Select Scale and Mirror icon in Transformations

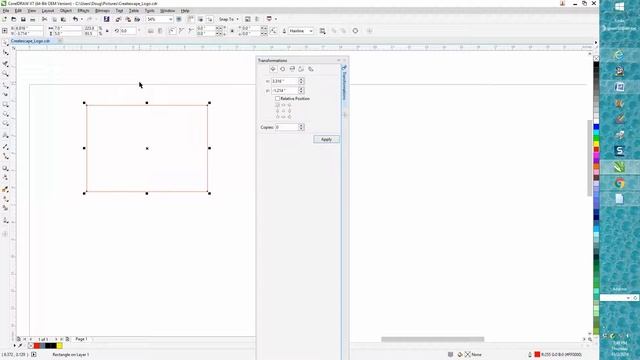tap(292, 69)
